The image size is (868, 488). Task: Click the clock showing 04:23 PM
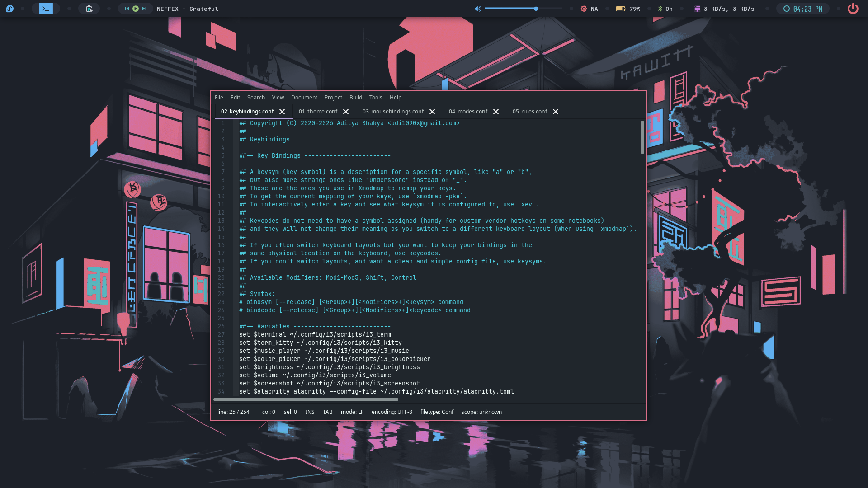[803, 9]
